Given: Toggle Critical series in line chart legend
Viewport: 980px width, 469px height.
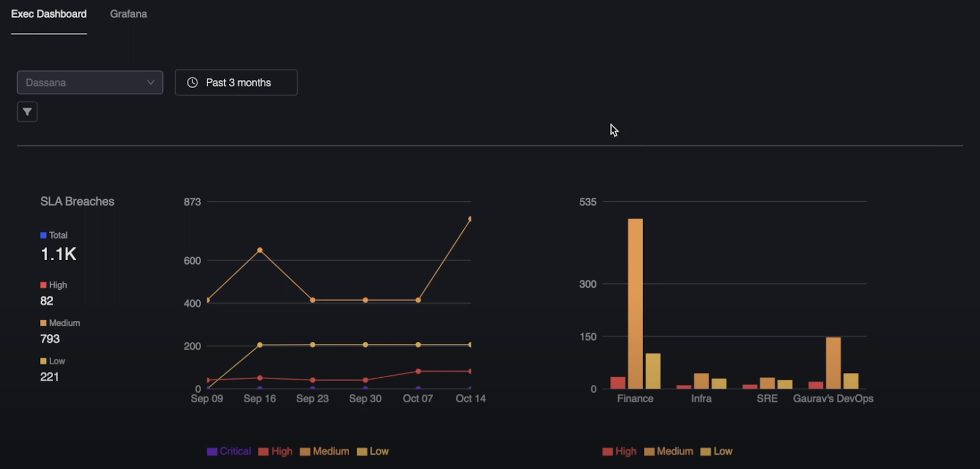Looking at the screenshot, I should click(229, 451).
